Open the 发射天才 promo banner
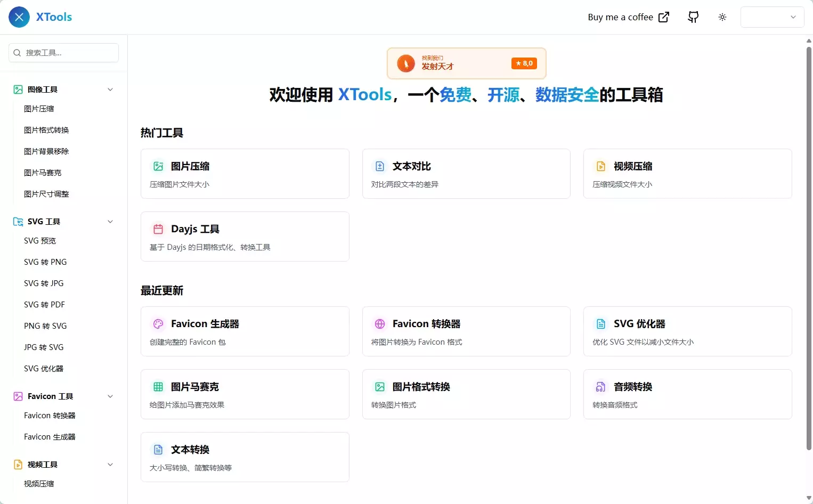 (x=467, y=63)
